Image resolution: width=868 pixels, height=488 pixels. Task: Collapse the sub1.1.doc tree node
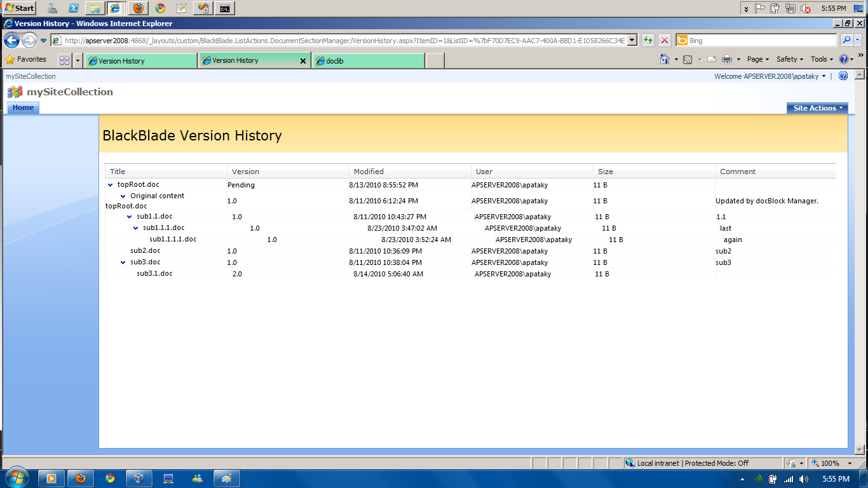click(x=130, y=217)
